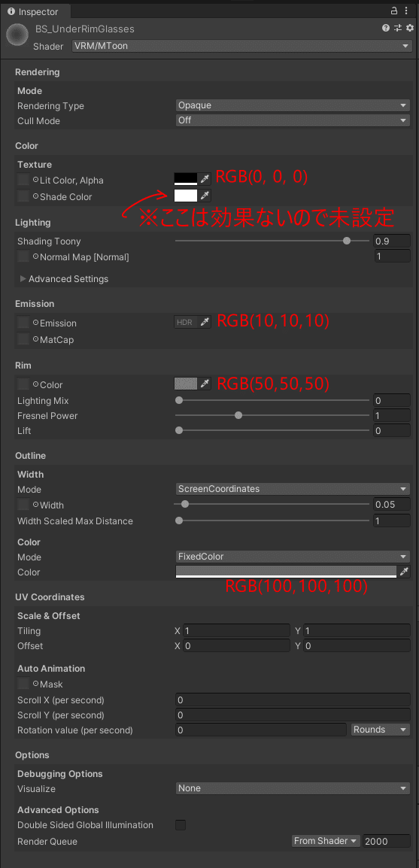Click the Outline Color eyedropper icon
Viewport: 419px width, 868px height.
(x=405, y=572)
